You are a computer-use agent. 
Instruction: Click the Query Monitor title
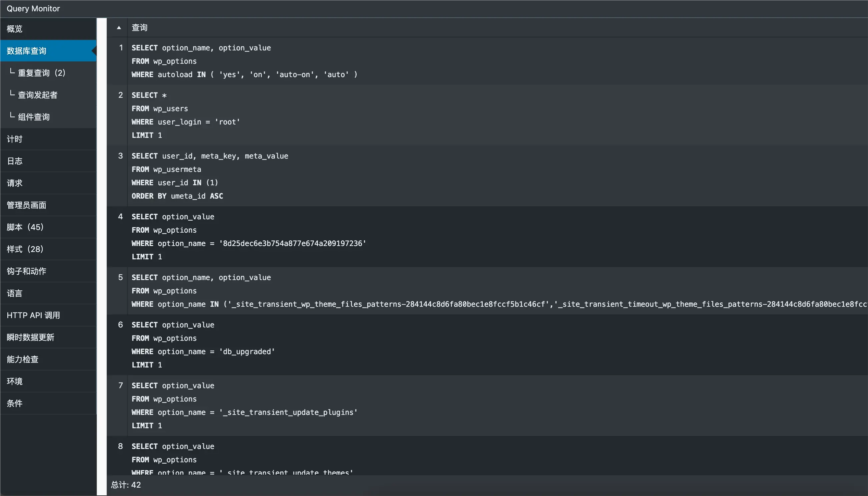[33, 9]
